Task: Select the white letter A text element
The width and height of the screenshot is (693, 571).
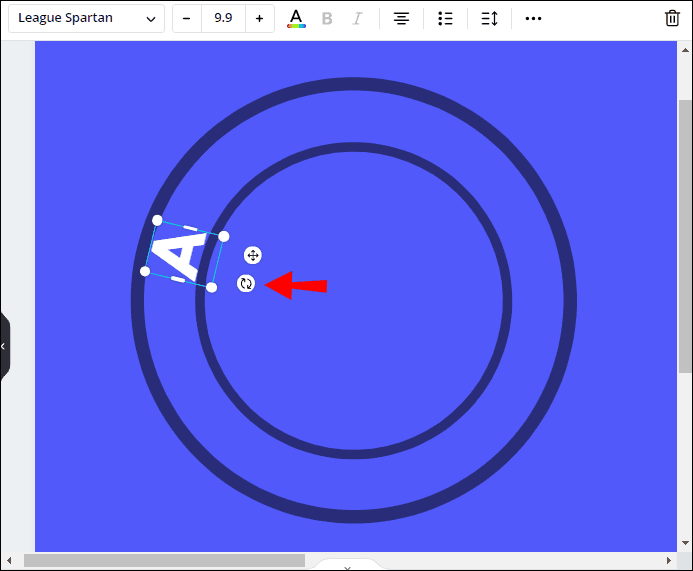Action: click(183, 254)
